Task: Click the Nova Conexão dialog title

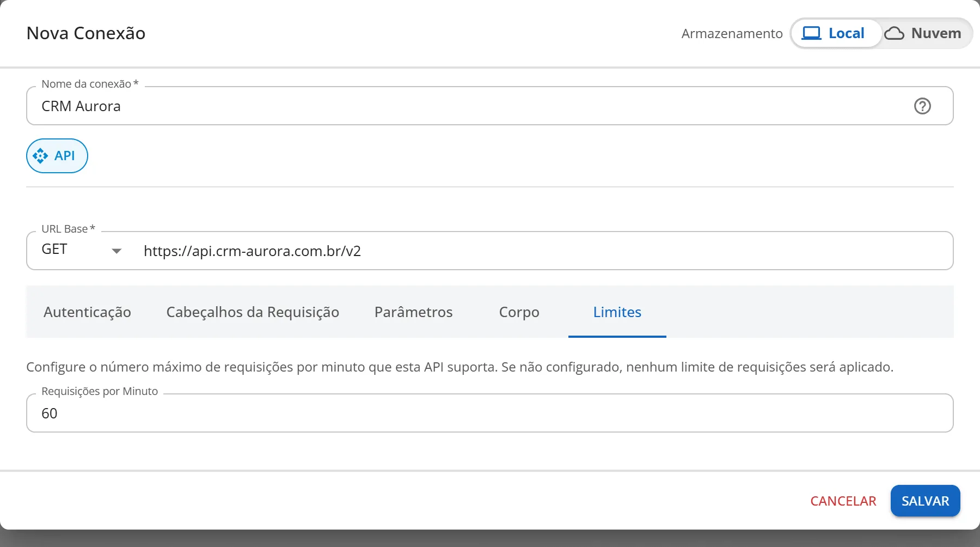Action: click(x=86, y=33)
